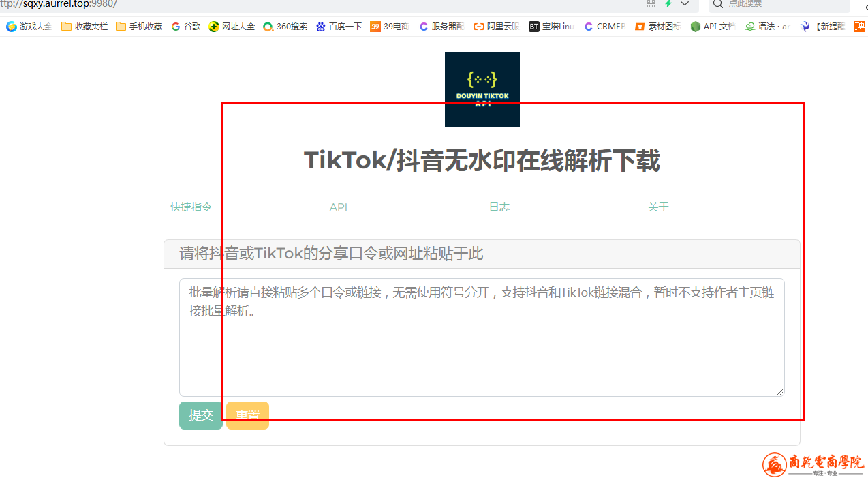Open the 收藏夹栏 bookmarks folder
Viewport: 868px width, 482px height.
84,27
